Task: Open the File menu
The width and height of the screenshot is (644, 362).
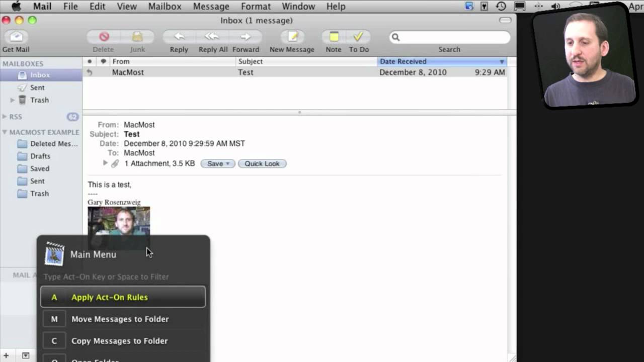Action: pos(70,6)
